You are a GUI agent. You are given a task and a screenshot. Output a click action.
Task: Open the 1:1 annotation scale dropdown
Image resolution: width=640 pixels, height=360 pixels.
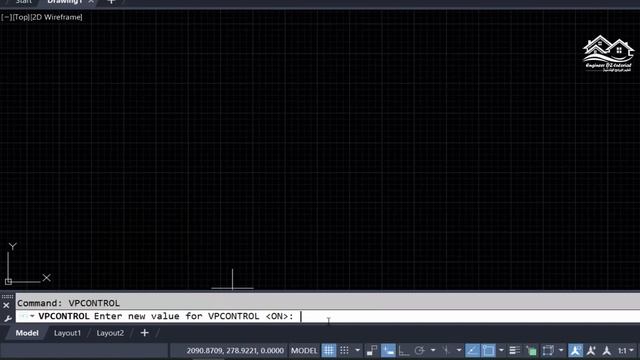click(x=626, y=350)
